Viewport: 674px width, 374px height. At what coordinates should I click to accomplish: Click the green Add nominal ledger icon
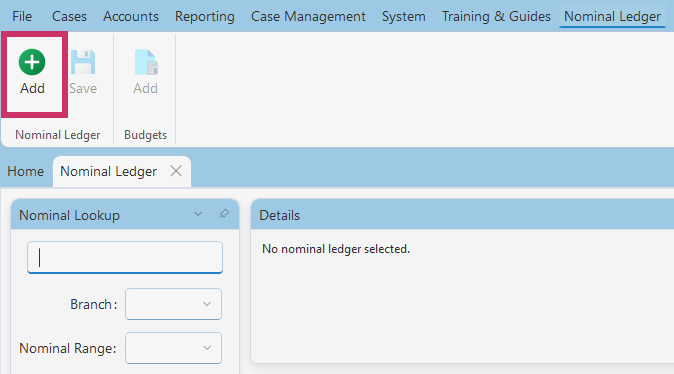pos(32,62)
